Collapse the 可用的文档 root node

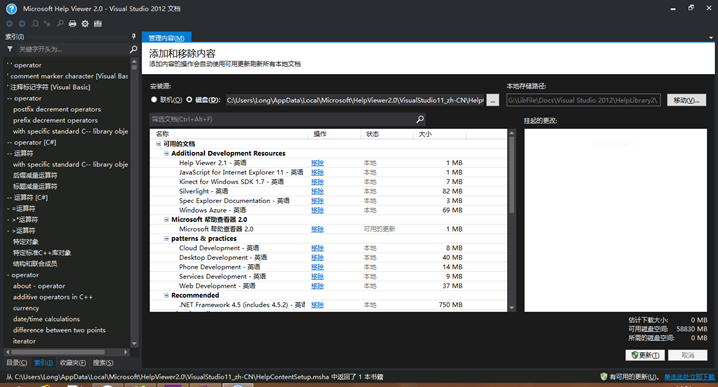158,144
